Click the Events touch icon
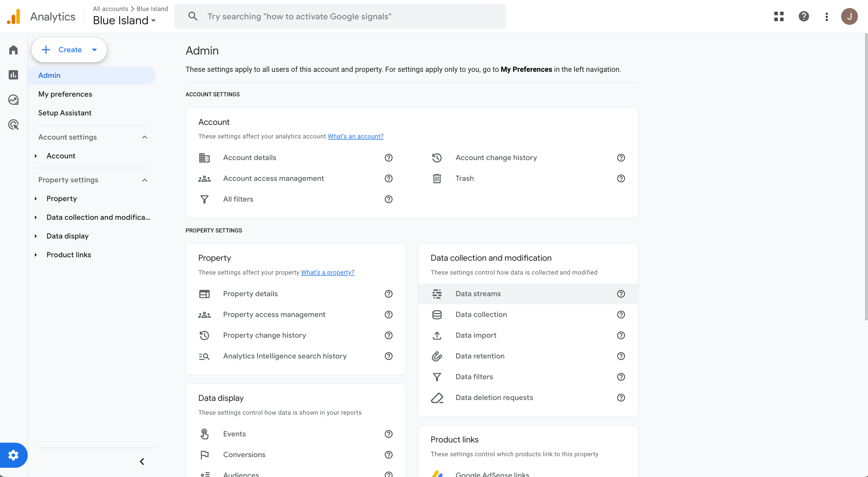868x477 pixels. [x=204, y=434]
